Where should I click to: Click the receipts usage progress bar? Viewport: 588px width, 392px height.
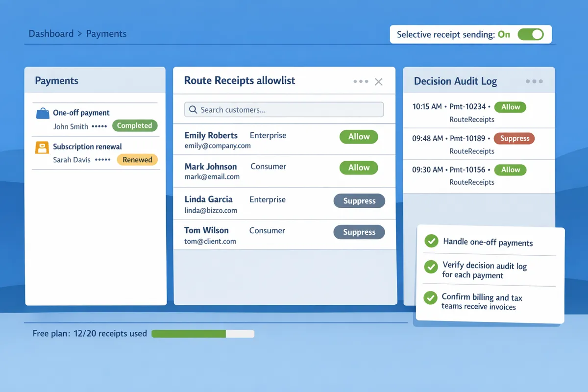pyautogui.click(x=202, y=334)
